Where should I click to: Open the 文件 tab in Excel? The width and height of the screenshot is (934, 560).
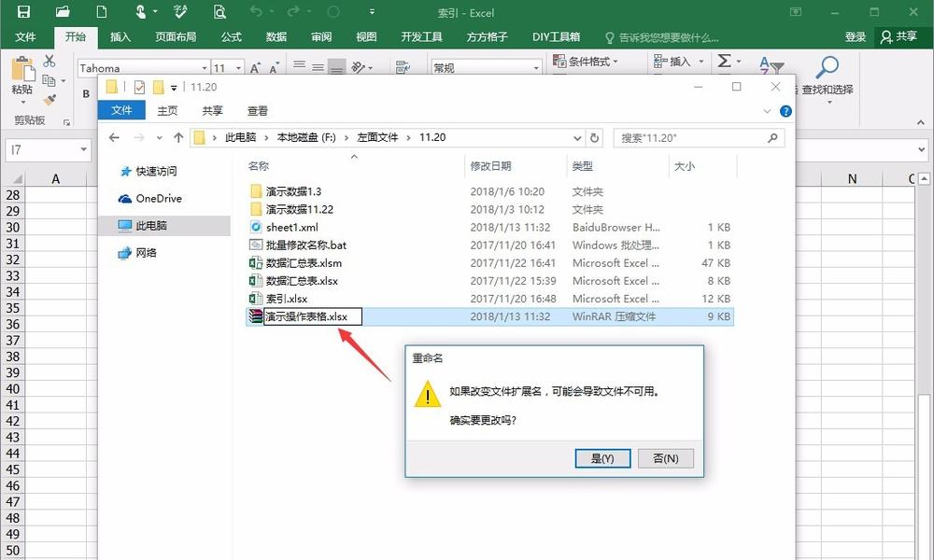(x=25, y=37)
